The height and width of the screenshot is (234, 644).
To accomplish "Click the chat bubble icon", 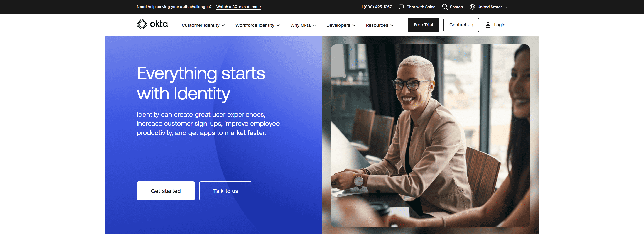I will point(401,7).
